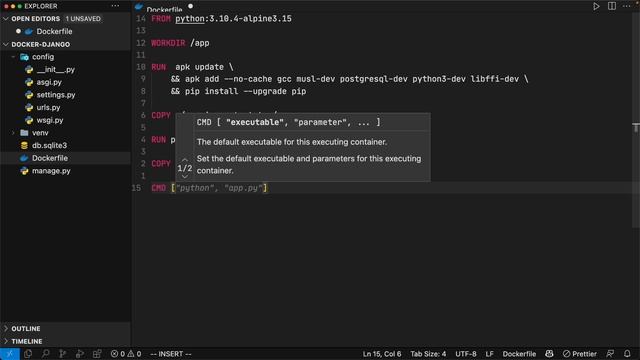Screen dimensions: 640x360
Task: Open Explorer views ellipsis menu
Action: (x=116, y=6)
